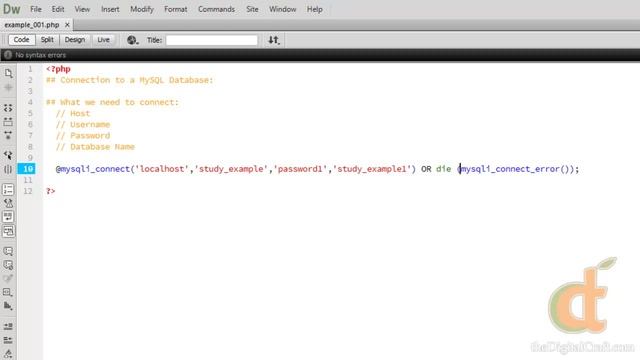Click the 'No syntax errors' status text

[40, 55]
